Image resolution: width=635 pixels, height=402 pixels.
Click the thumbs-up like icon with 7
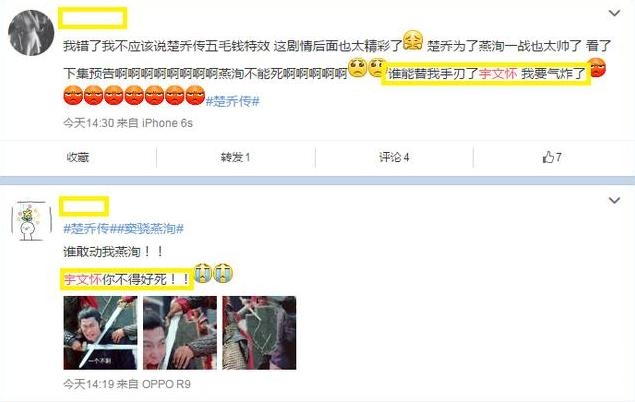(552, 157)
